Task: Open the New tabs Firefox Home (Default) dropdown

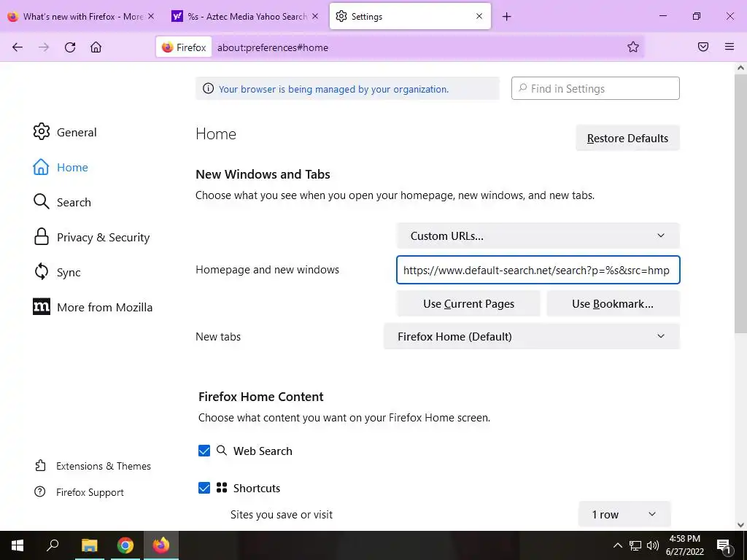Action: coord(532,336)
